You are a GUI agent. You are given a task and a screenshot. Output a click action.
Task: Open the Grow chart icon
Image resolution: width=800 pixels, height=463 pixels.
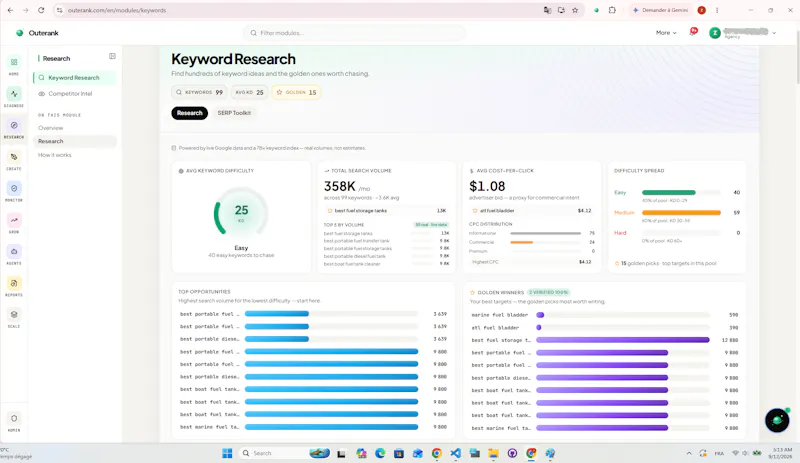click(14, 220)
